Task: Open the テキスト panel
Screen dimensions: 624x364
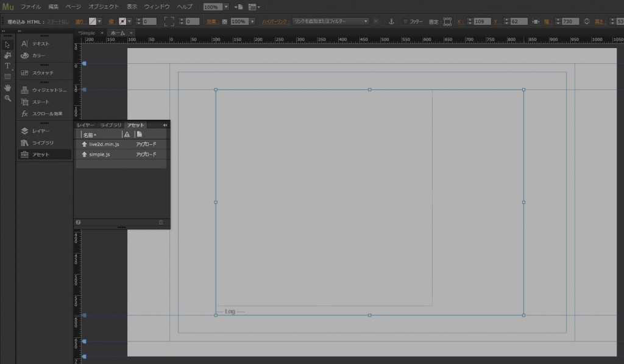Action: click(44, 44)
